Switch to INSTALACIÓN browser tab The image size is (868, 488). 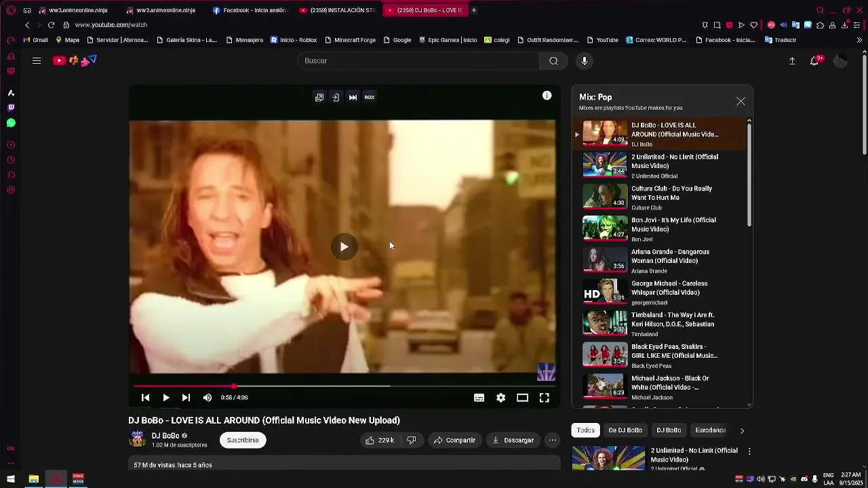point(338,10)
